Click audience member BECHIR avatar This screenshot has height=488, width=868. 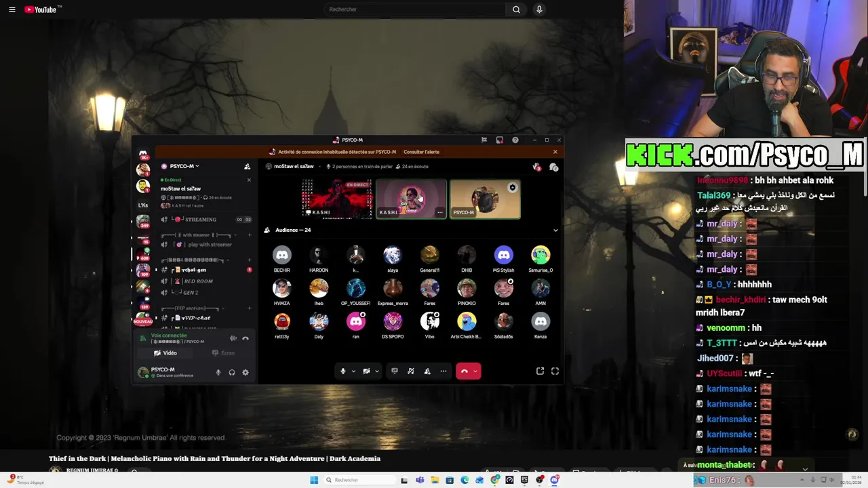pyautogui.click(x=282, y=255)
